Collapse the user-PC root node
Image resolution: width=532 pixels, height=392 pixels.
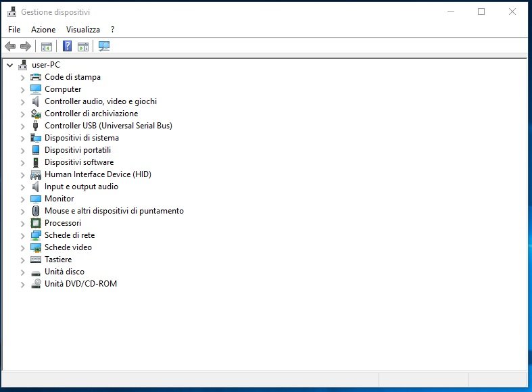coord(10,65)
